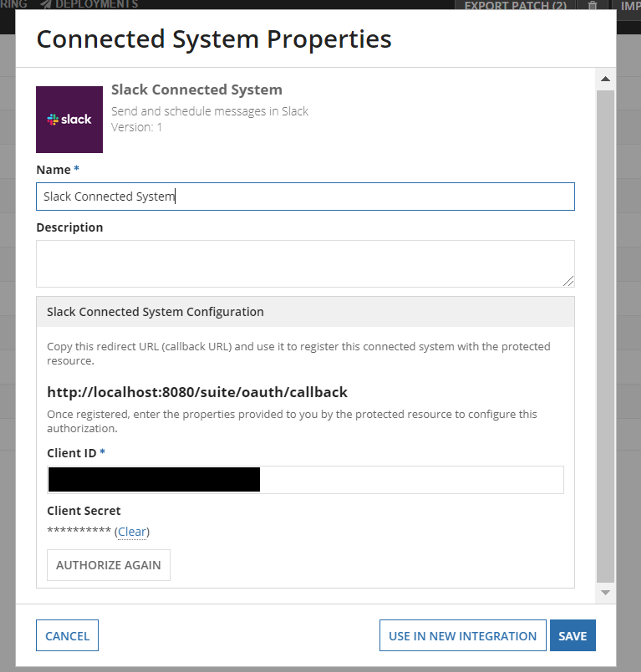Click the dialog vertical scrollbar thumb
Screen dimensions: 641x672
coord(605,336)
